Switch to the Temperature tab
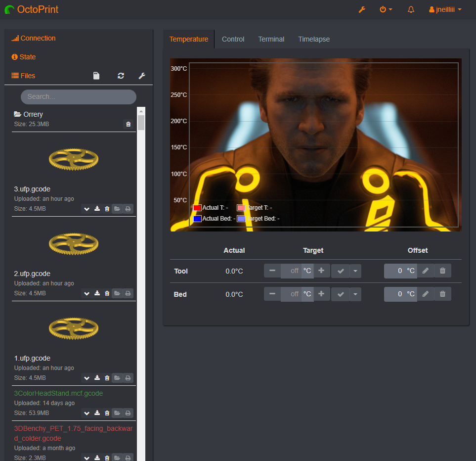Screen dimensions: 476x461 (x=189, y=39)
